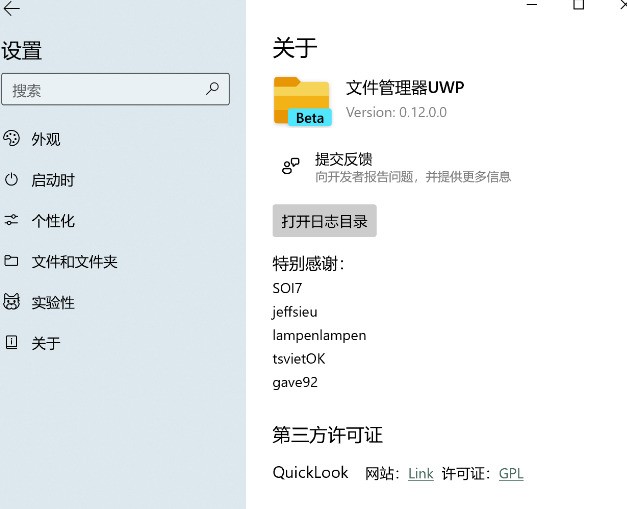627x509 pixels.
Task: Maximize the settings window
Action: 579,4
